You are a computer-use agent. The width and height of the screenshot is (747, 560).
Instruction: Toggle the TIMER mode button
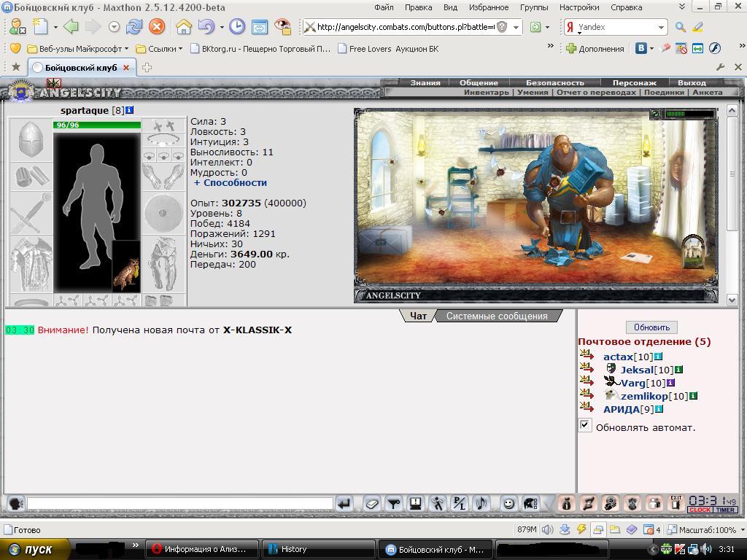click(725, 510)
